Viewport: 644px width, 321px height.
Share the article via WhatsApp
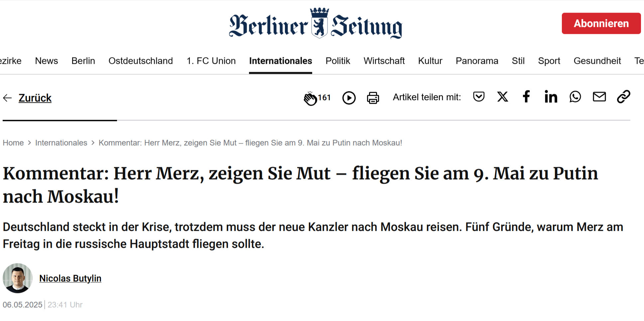(x=575, y=97)
